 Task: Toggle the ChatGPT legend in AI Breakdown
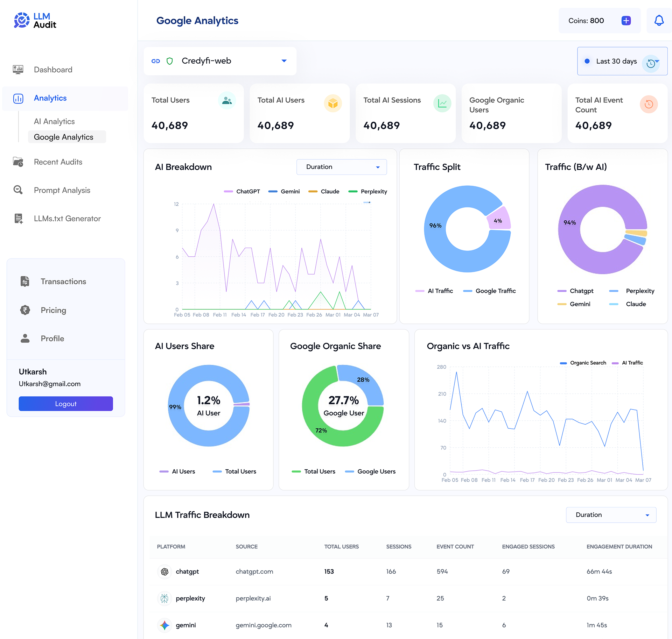(242, 191)
